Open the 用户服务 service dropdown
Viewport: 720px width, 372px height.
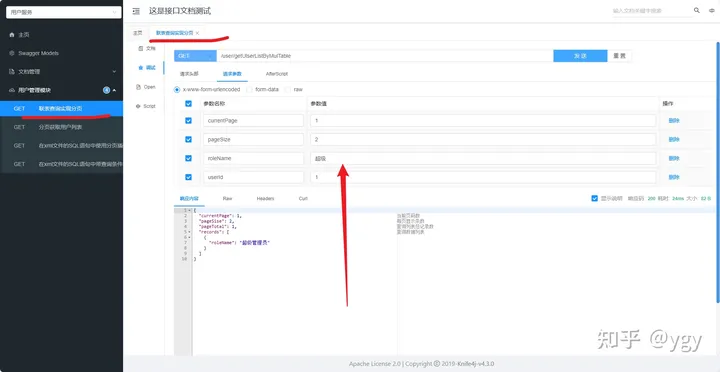tap(63, 12)
